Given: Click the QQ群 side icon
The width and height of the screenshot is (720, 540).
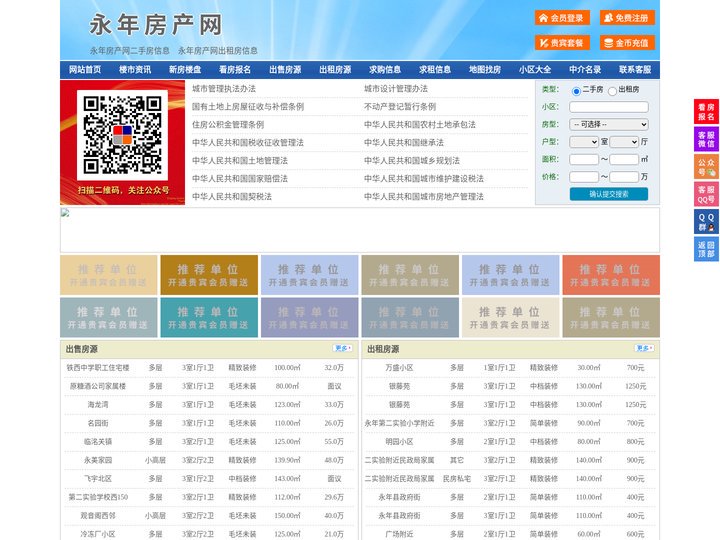Looking at the screenshot, I should [x=706, y=222].
